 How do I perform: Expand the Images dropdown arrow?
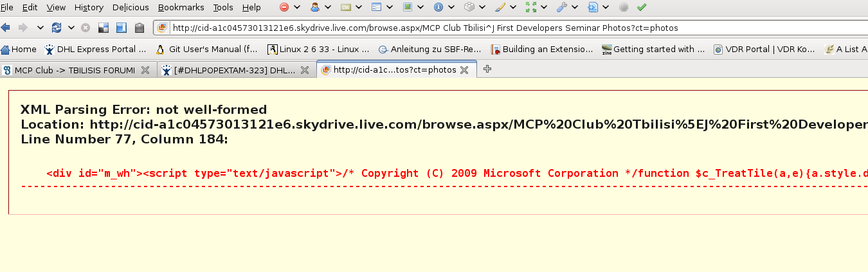click(x=420, y=8)
